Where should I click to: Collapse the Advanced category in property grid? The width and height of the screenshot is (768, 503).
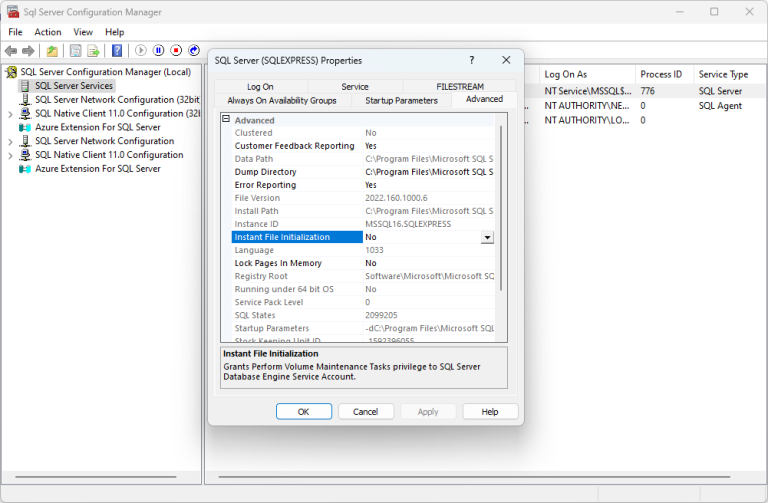pos(226,119)
